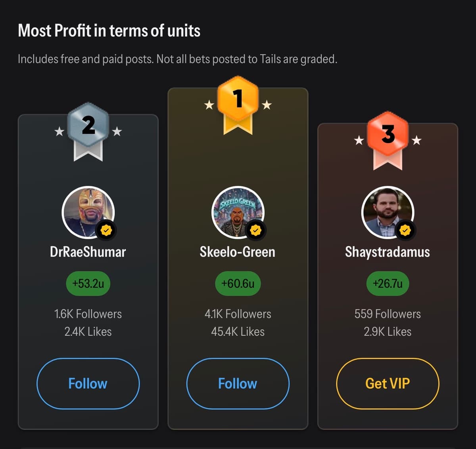The image size is (476, 449).
Task: Open the DrRaeShumar username link
Action: [88, 252]
